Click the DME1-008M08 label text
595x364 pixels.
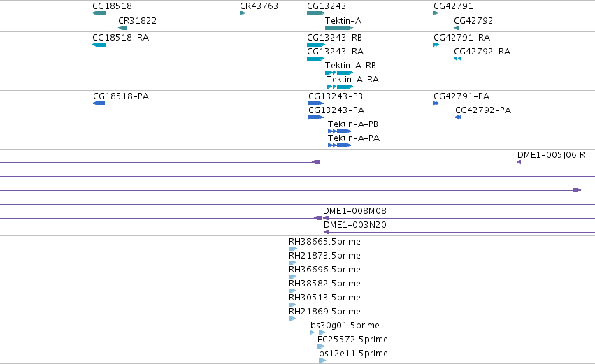tap(354, 211)
